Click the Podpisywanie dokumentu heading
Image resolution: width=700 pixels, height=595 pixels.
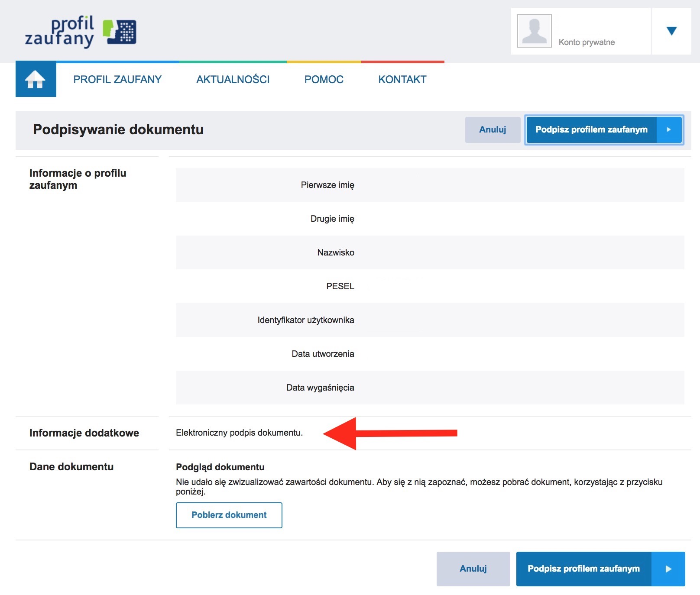118,129
